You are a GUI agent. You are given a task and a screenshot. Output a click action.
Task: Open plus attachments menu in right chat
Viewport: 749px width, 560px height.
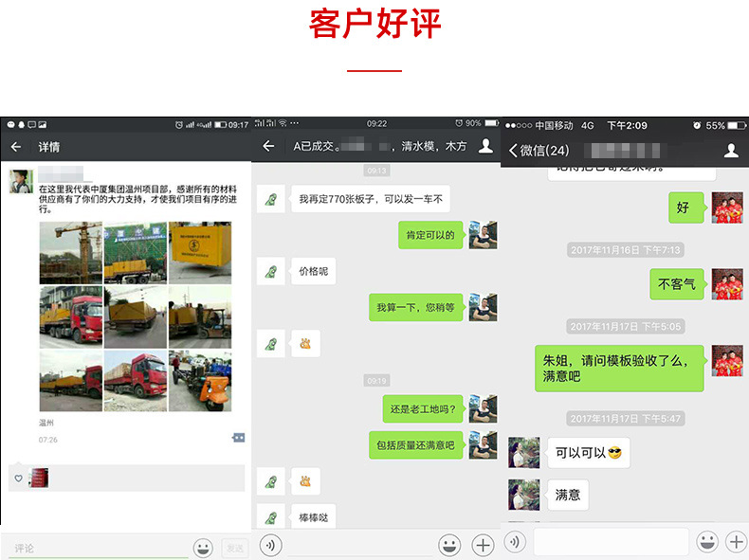coord(737,542)
